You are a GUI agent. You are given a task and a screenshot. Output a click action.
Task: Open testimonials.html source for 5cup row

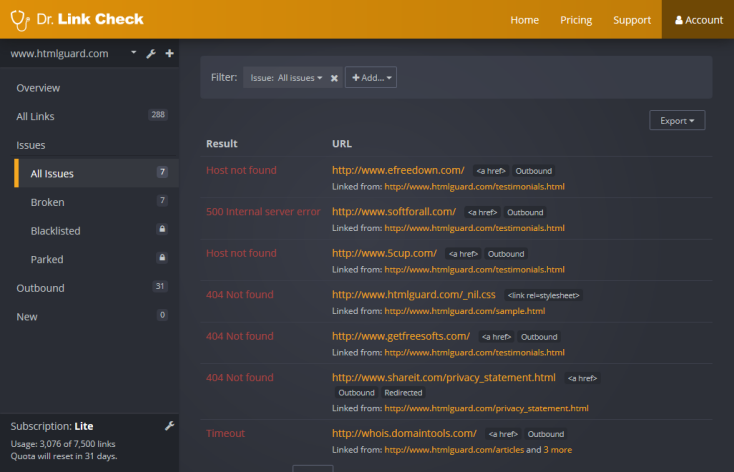(474, 270)
